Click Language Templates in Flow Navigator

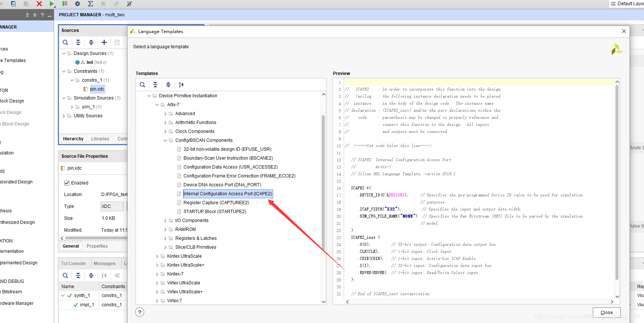(x=13, y=61)
